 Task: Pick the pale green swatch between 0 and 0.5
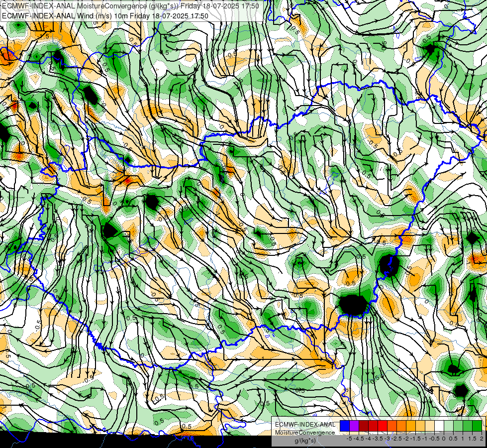tap(449, 426)
